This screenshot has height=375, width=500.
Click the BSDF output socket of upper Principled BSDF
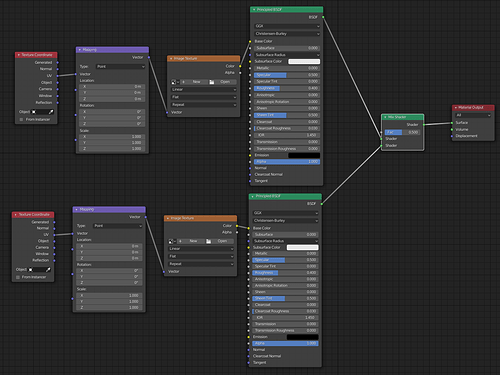tap(323, 17)
